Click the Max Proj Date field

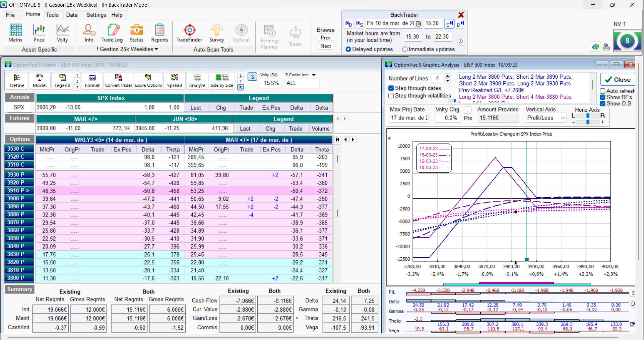(x=409, y=118)
